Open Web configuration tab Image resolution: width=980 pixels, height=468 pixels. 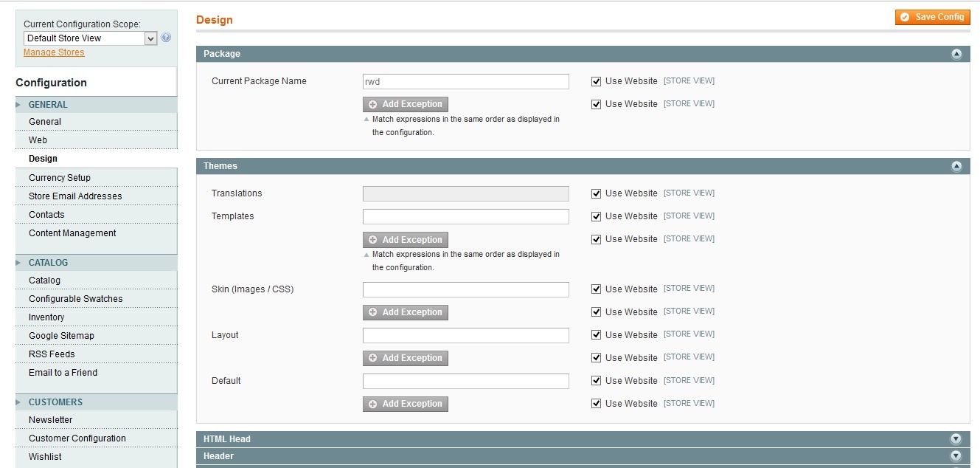[x=96, y=140]
